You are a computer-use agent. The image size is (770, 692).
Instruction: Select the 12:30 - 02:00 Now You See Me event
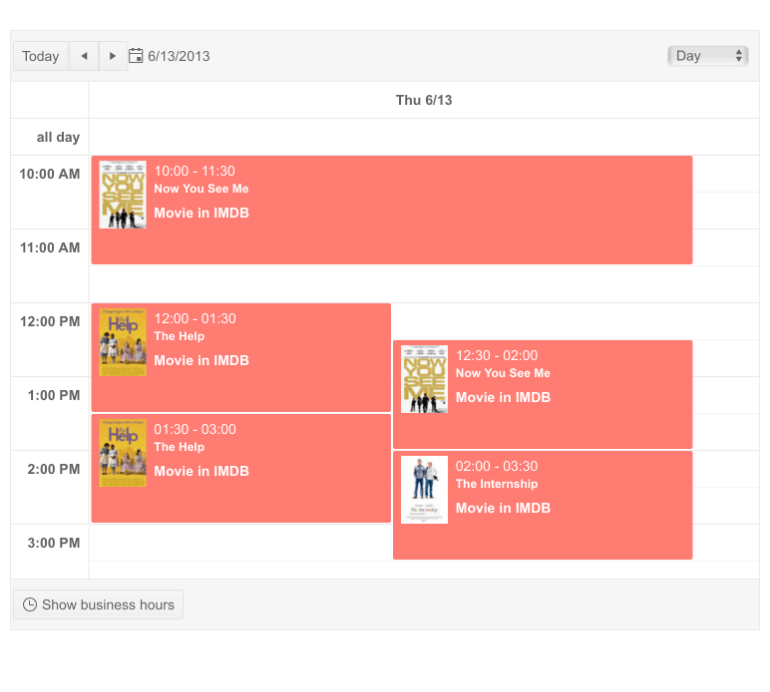click(600, 420)
